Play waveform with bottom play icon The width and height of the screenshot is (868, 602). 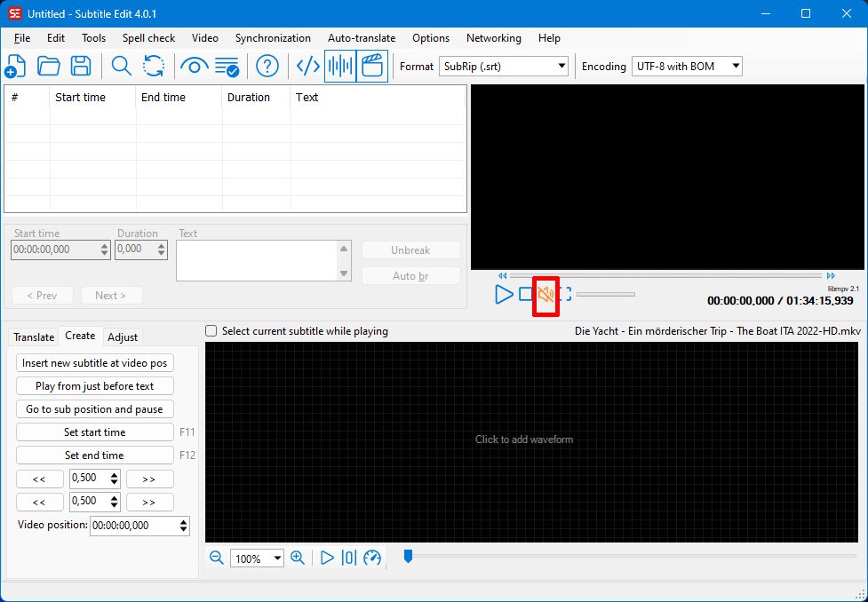[x=327, y=558]
